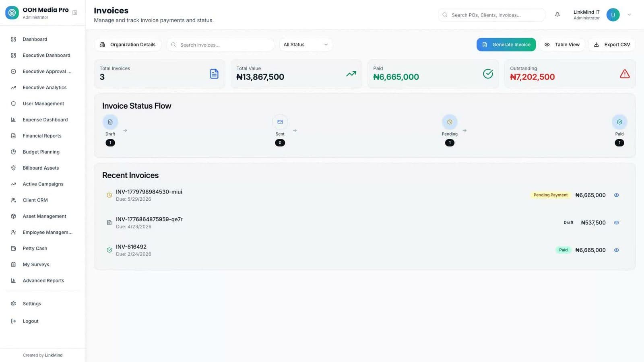Open Petty Cash in the sidebar
This screenshot has width=644, height=362.
[x=43, y=248]
